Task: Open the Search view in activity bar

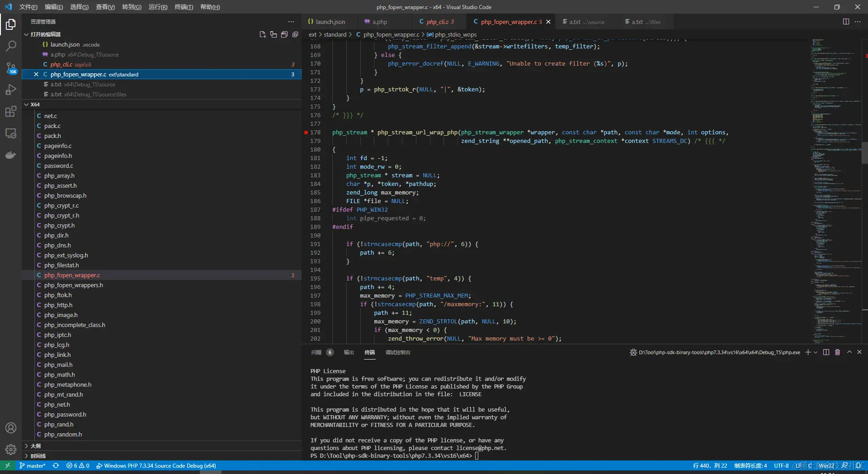Action: 11,46
